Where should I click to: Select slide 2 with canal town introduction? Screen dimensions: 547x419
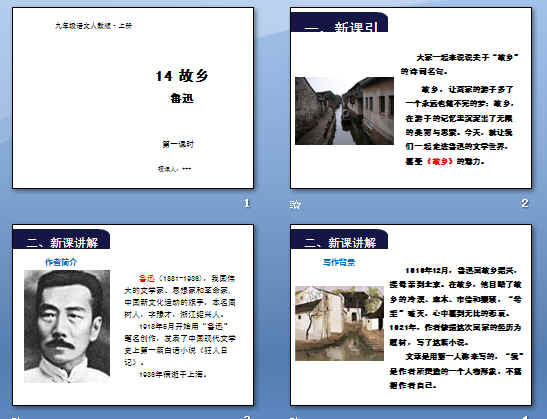(411, 98)
